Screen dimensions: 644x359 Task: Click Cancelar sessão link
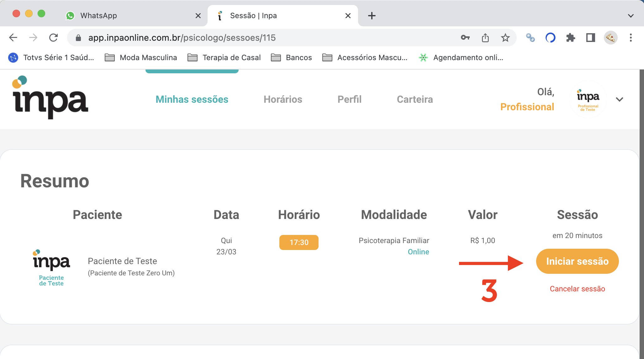point(577,289)
